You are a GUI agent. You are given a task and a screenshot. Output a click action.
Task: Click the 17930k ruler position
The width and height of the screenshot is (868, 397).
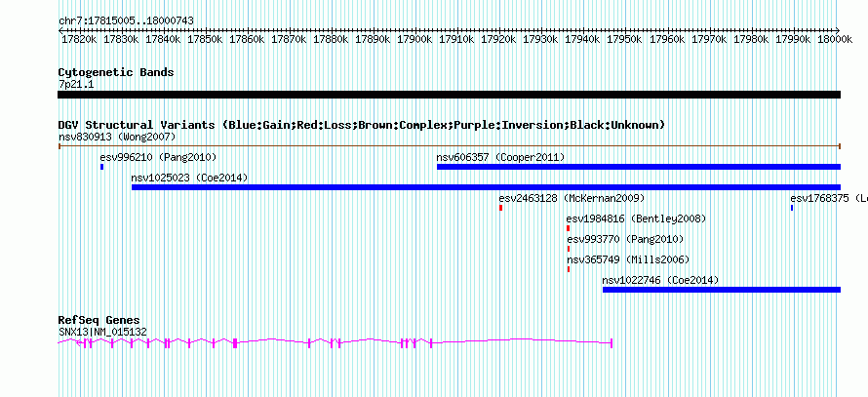[x=541, y=39]
